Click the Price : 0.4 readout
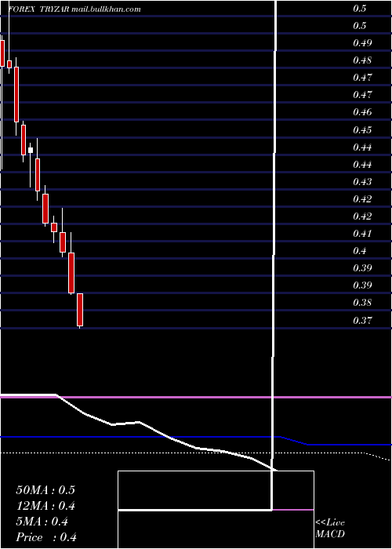 click(46, 537)
